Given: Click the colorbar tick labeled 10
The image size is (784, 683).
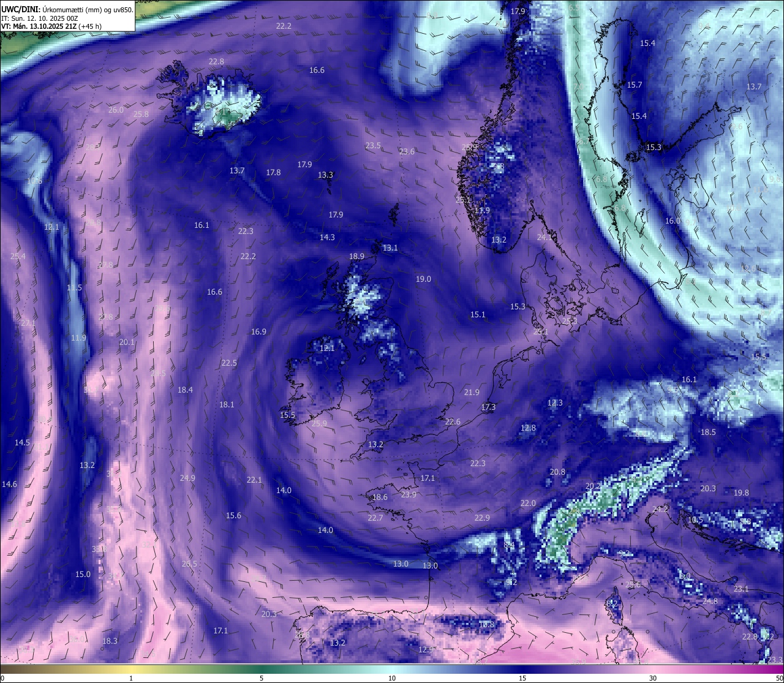Looking at the screenshot, I should pos(392,678).
